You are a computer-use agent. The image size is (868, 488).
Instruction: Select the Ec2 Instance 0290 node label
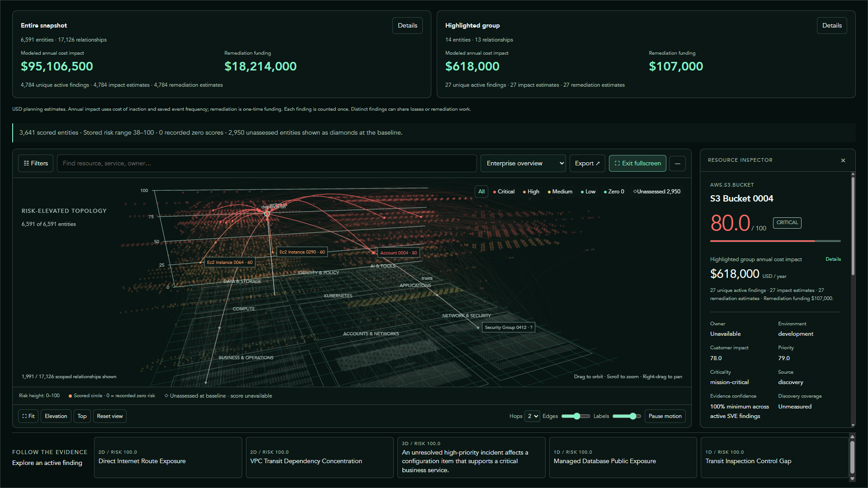pyautogui.click(x=302, y=252)
